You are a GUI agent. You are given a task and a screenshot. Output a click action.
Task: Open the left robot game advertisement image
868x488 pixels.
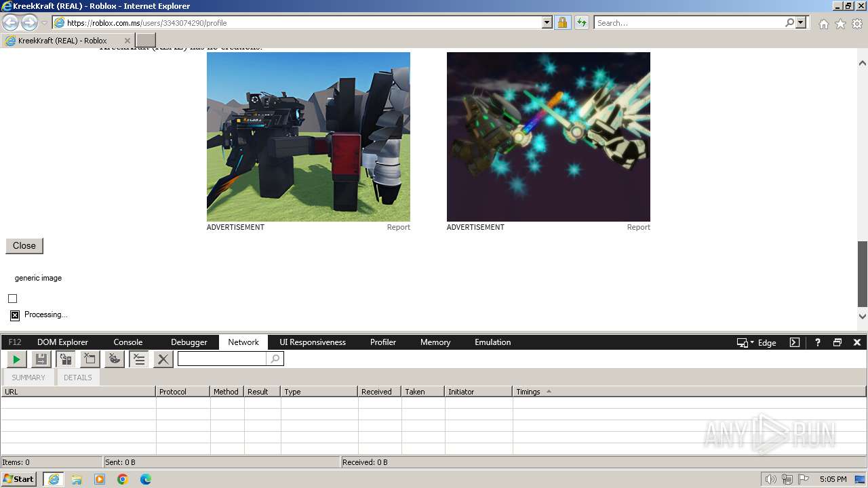(309, 137)
